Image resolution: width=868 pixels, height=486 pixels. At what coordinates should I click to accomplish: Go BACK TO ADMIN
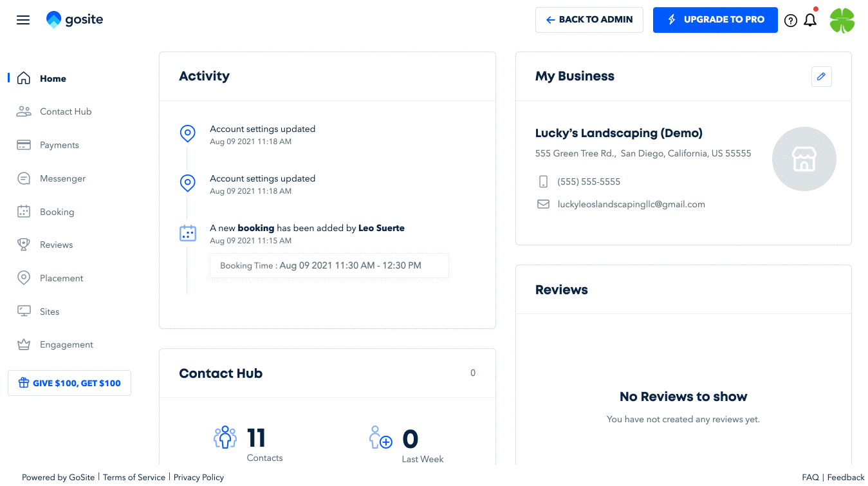(589, 20)
